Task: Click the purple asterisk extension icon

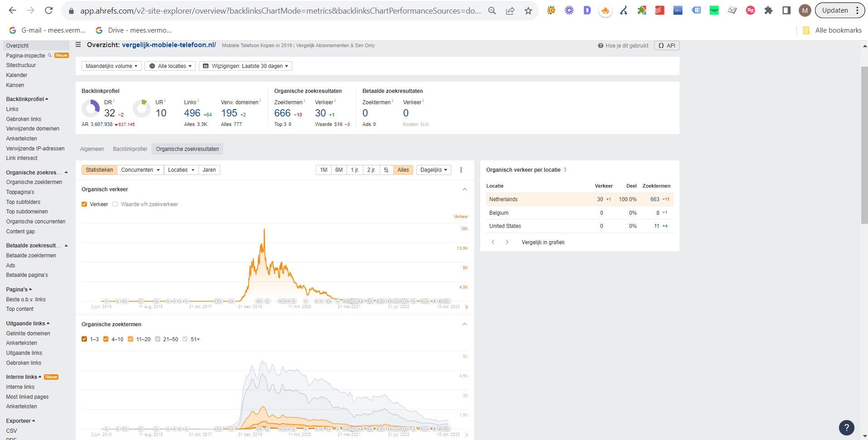Action: (x=569, y=10)
